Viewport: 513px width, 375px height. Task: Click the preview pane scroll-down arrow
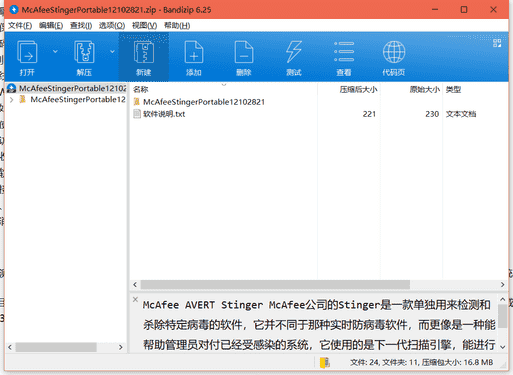click(503, 347)
